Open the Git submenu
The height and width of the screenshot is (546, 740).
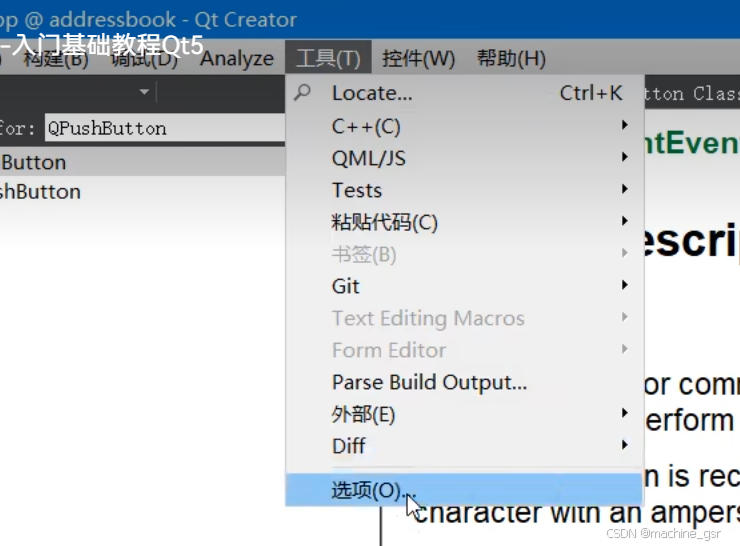[x=465, y=286]
